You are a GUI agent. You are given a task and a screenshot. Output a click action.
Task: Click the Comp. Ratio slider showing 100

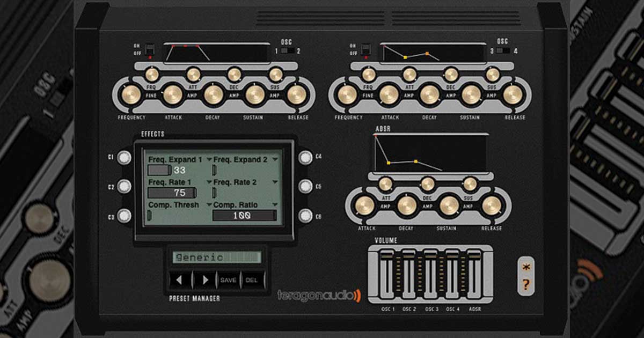coord(245,216)
